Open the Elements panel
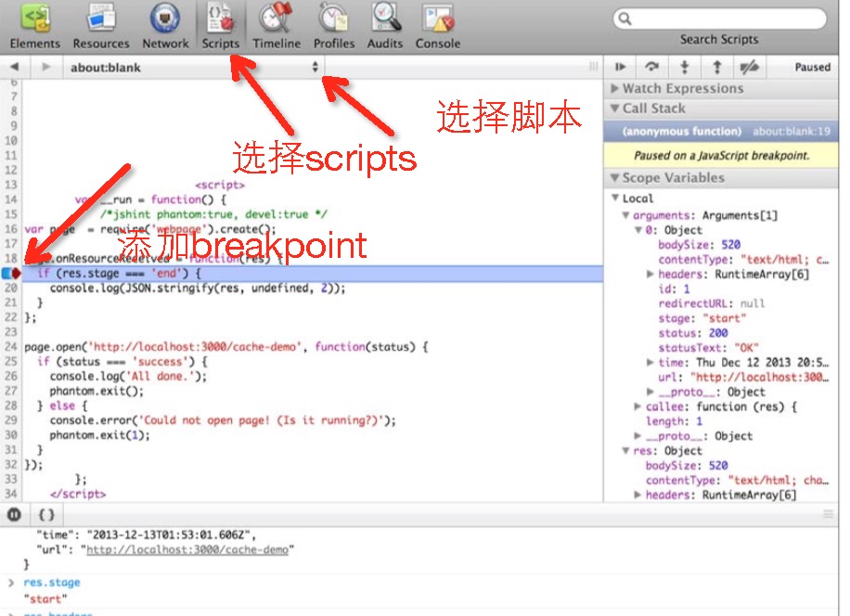The width and height of the screenshot is (850, 616). click(x=34, y=26)
